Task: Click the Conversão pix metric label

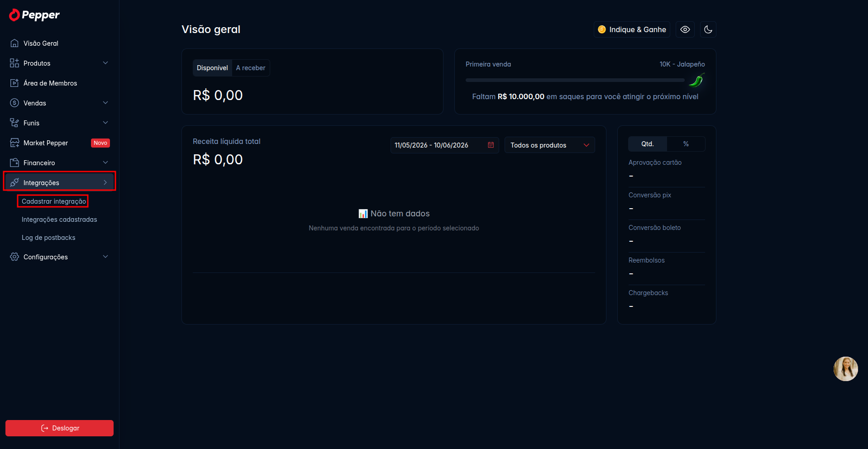Action: click(x=650, y=195)
